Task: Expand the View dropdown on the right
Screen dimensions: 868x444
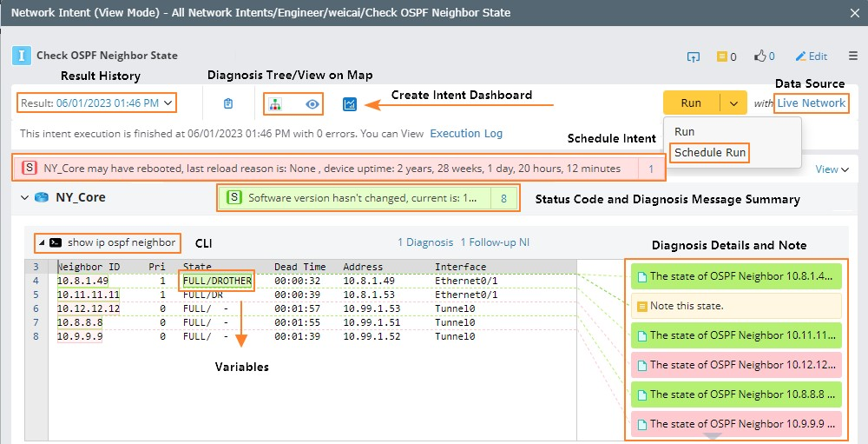Action: (x=832, y=169)
